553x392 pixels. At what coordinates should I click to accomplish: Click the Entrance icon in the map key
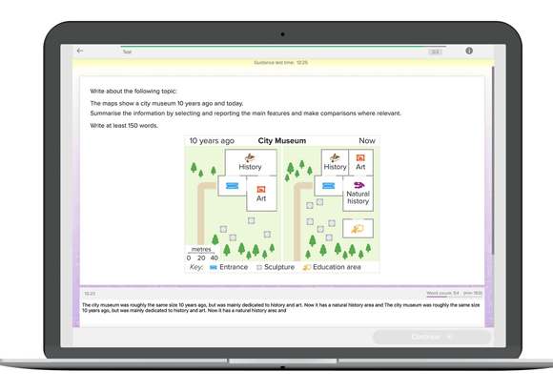(x=213, y=267)
